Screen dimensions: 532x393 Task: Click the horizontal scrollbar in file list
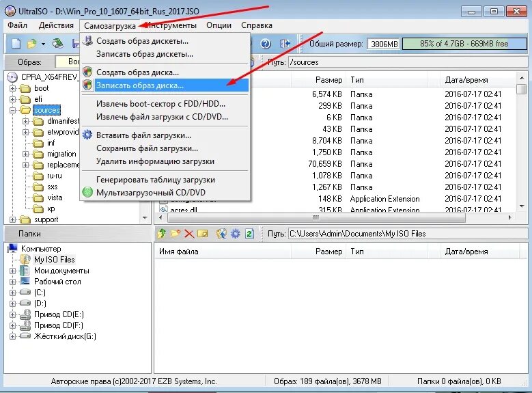click(x=316, y=217)
